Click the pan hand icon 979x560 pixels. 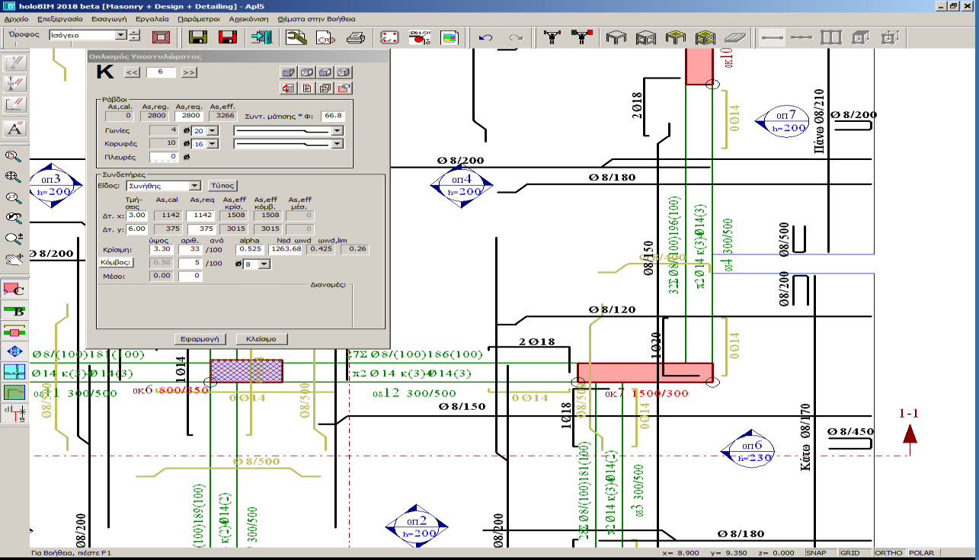coord(14,259)
